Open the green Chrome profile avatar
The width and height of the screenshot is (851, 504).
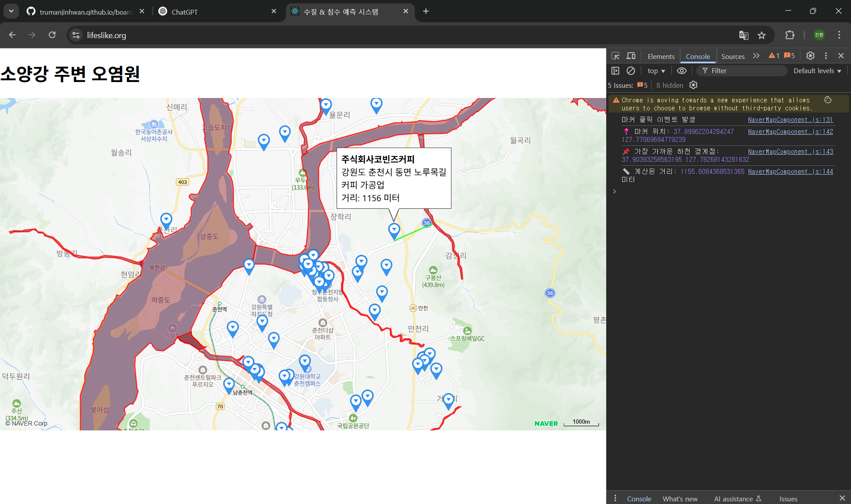[x=819, y=35]
